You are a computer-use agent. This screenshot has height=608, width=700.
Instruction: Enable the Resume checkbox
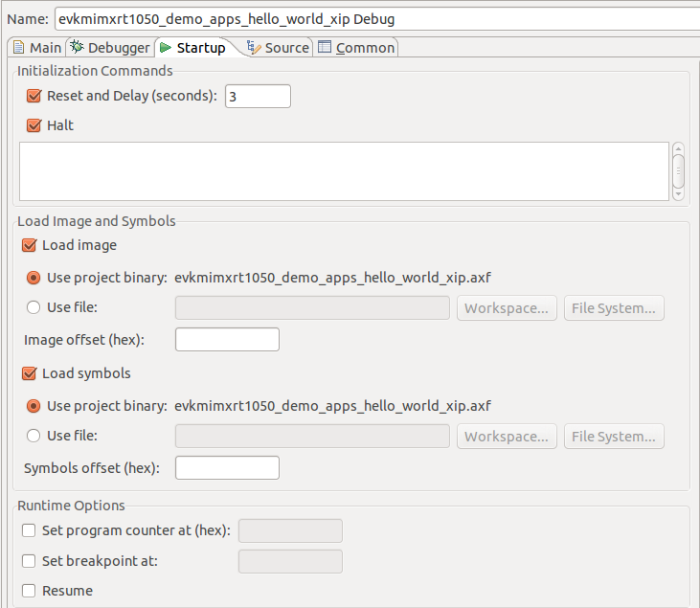(29, 591)
